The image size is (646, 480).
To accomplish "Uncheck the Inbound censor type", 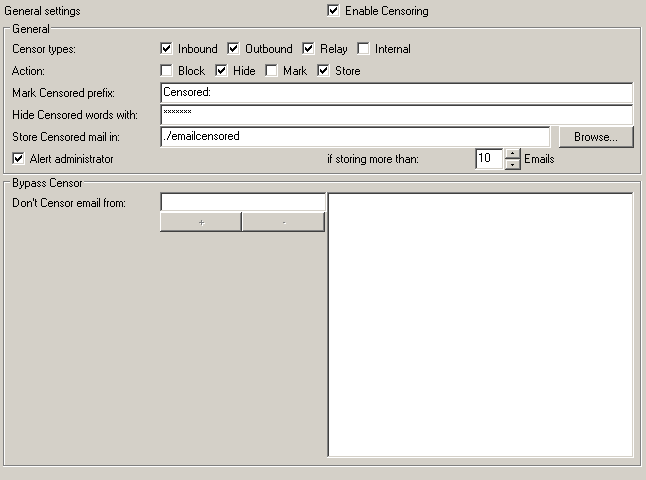I will [167, 49].
